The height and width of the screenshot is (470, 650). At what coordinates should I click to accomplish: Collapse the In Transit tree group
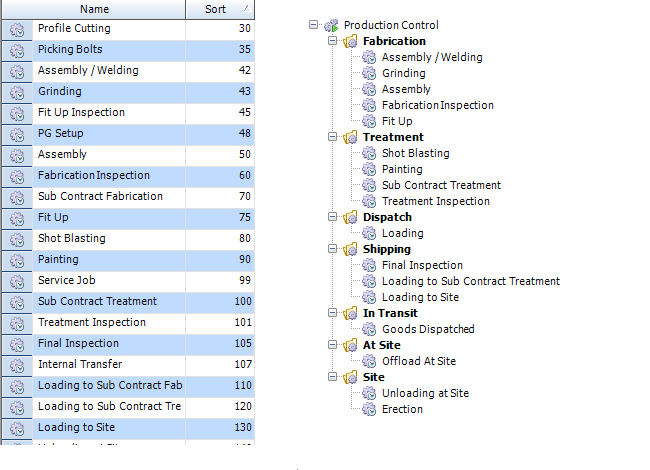coord(333,313)
